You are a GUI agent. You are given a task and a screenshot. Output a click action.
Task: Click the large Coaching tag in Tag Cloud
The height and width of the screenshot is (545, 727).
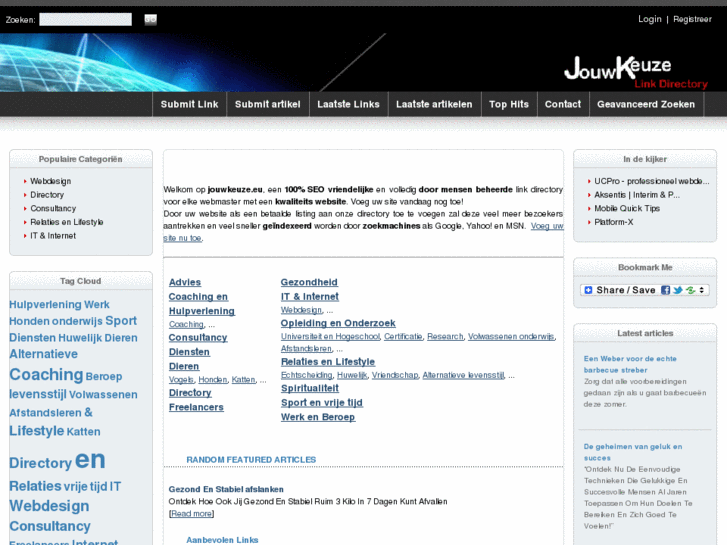pyautogui.click(x=46, y=375)
